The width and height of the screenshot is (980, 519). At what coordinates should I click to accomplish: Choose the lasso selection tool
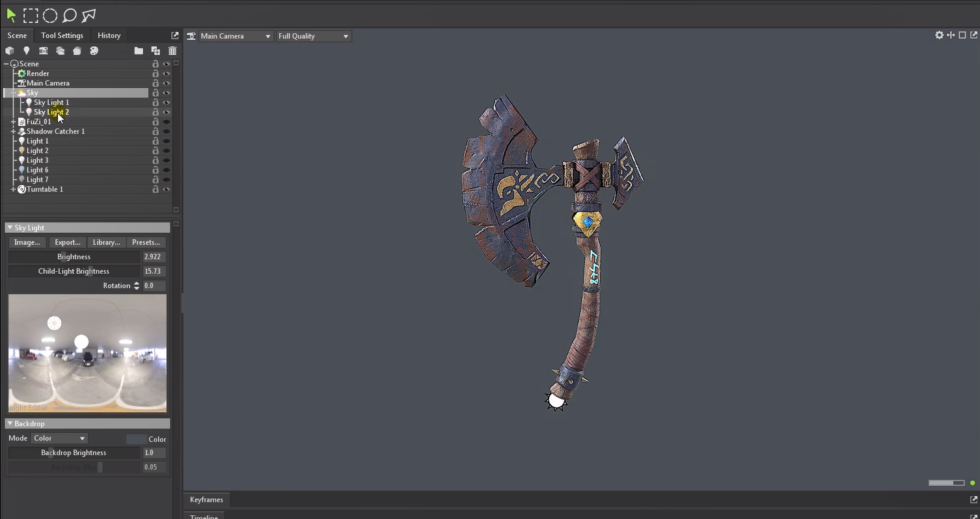[x=69, y=15]
